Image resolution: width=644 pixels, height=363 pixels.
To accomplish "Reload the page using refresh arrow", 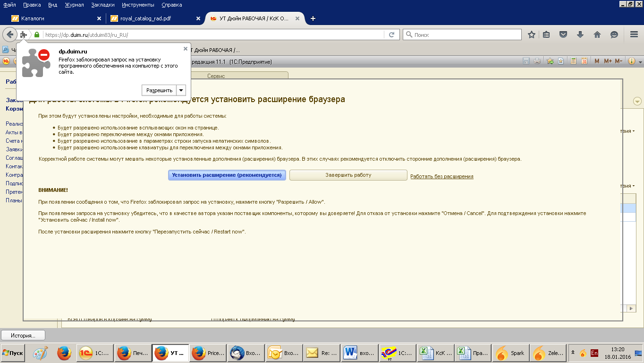I will point(391,35).
